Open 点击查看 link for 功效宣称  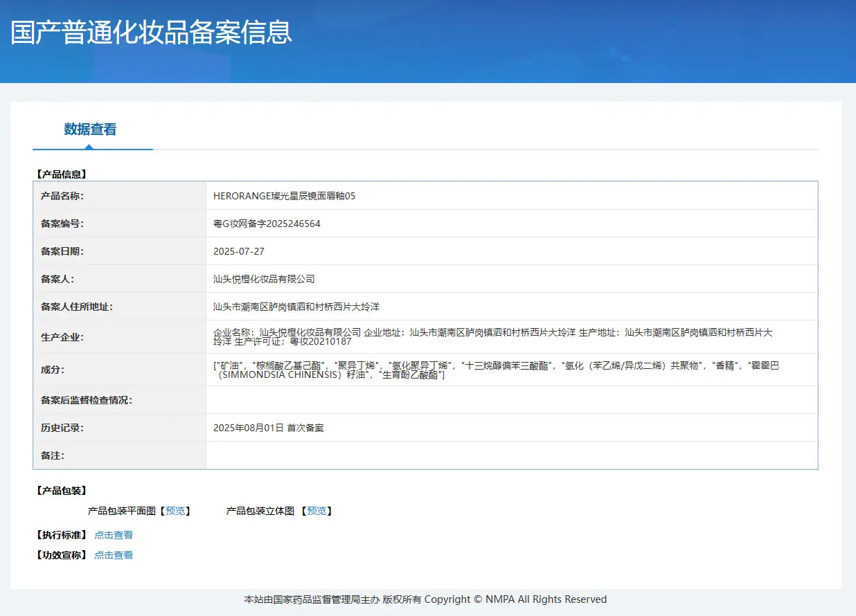[x=114, y=555]
